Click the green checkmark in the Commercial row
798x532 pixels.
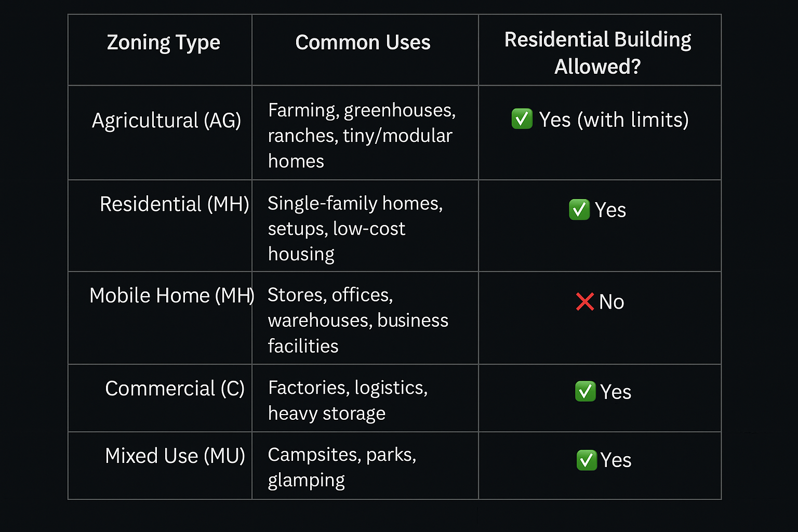pos(585,391)
